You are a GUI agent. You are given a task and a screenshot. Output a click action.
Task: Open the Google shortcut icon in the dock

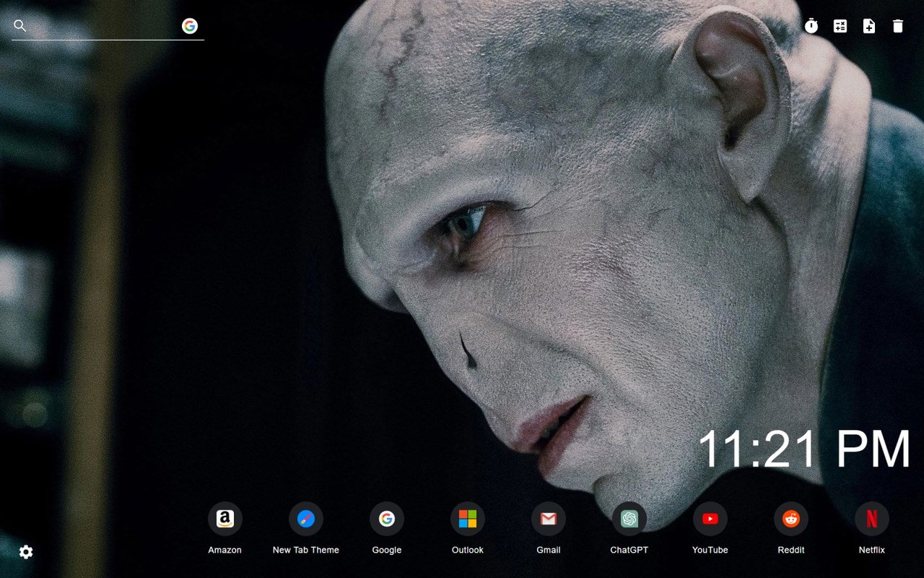click(x=387, y=519)
